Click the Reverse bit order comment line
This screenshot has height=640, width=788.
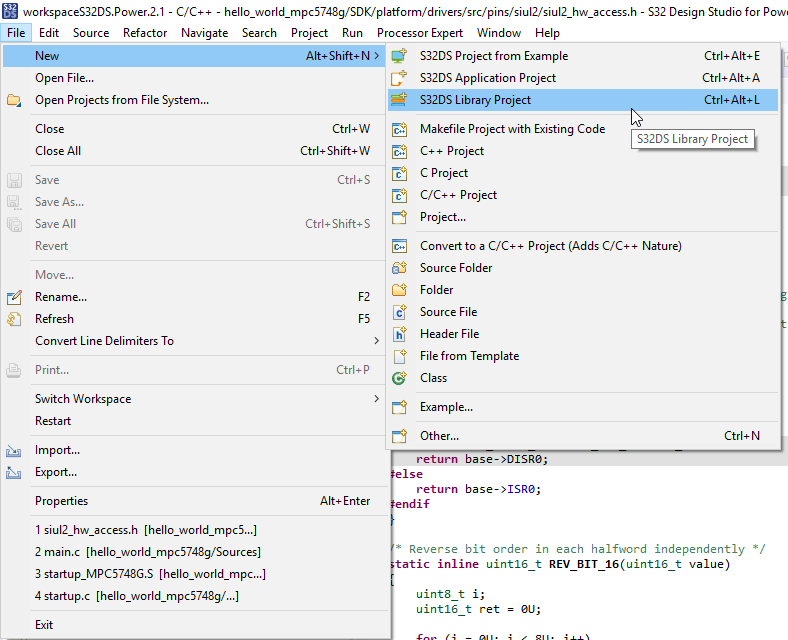tap(579, 549)
